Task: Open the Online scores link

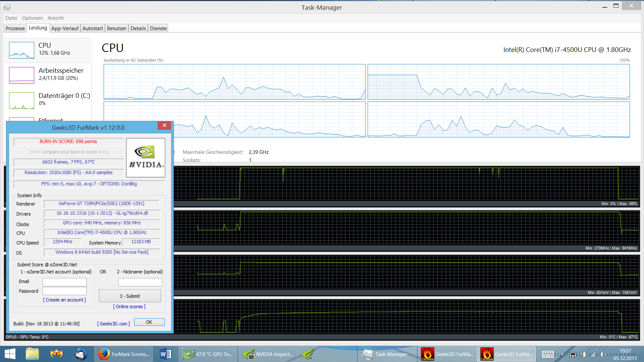Action: (x=129, y=307)
